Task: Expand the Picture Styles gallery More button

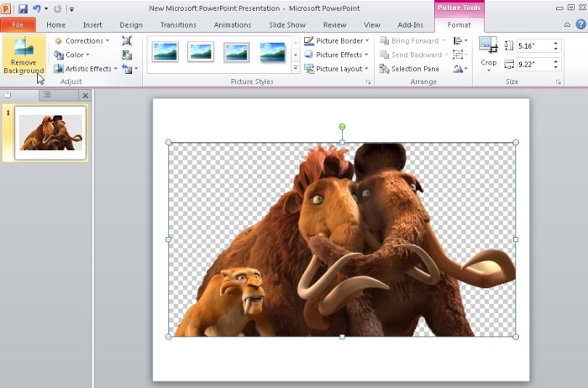Action: click(x=296, y=68)
